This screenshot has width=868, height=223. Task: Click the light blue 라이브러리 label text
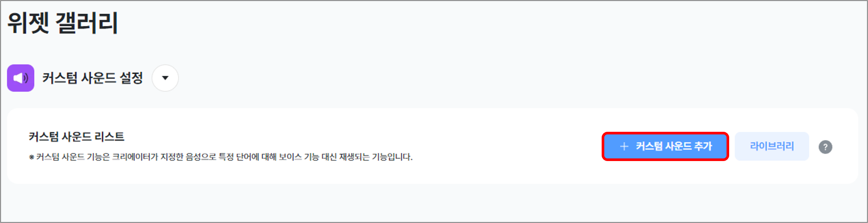coord(772,146)
